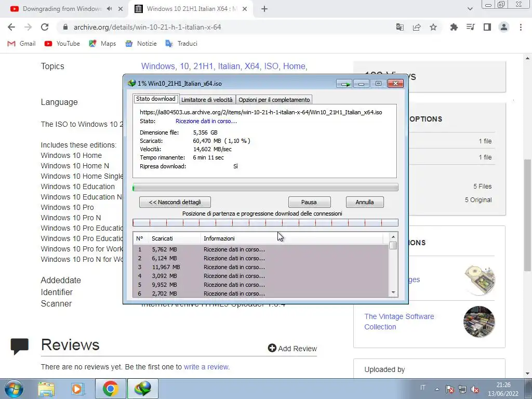Click Internet Download Manager taskbar icon
Image resolution: width=532 pixels, height=399 pixels.
pos(142,389)
